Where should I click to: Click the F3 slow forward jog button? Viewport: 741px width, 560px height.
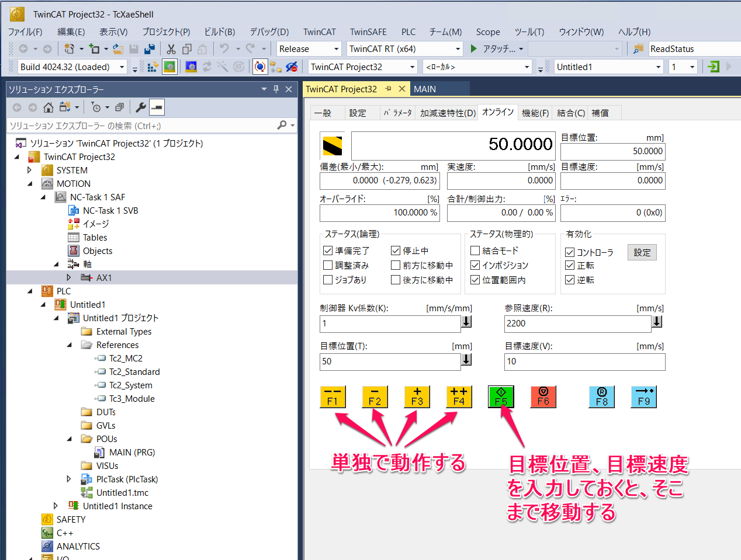417,396
